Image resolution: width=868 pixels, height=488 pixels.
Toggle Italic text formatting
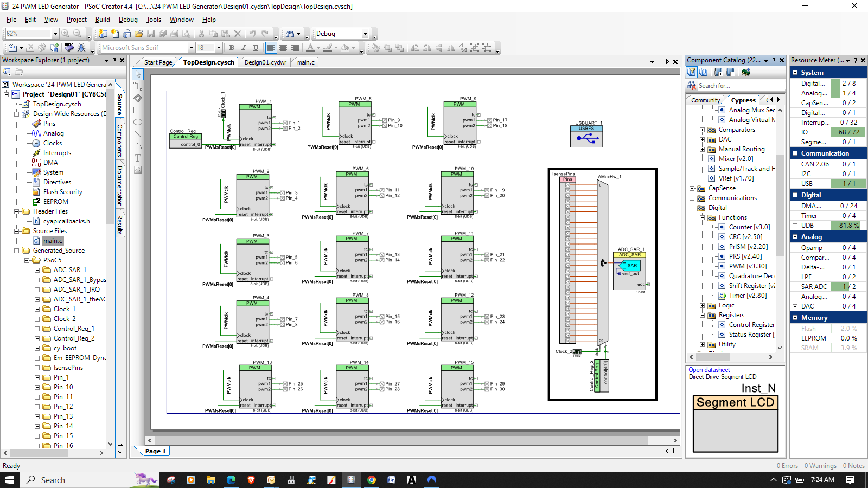point(244,48)
